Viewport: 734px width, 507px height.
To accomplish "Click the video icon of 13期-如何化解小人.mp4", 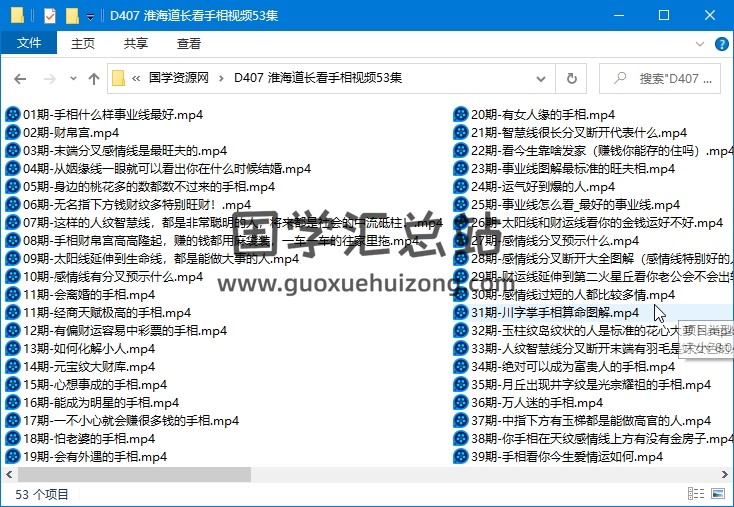I will pyautogui.click(x=13, y=348).
